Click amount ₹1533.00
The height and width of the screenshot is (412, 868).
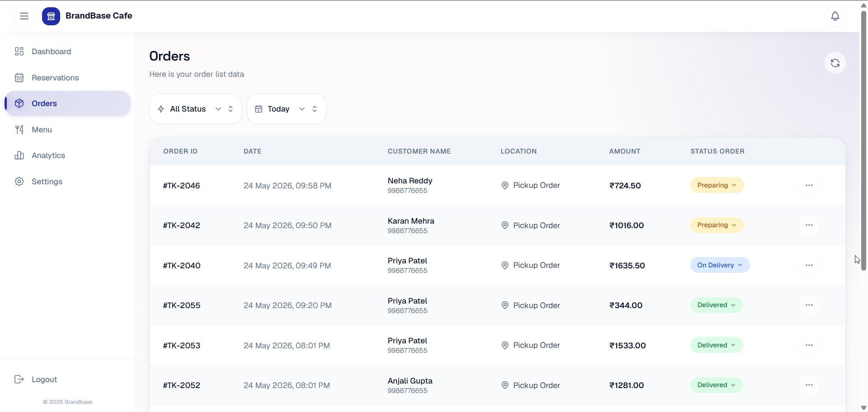[627, 346]
